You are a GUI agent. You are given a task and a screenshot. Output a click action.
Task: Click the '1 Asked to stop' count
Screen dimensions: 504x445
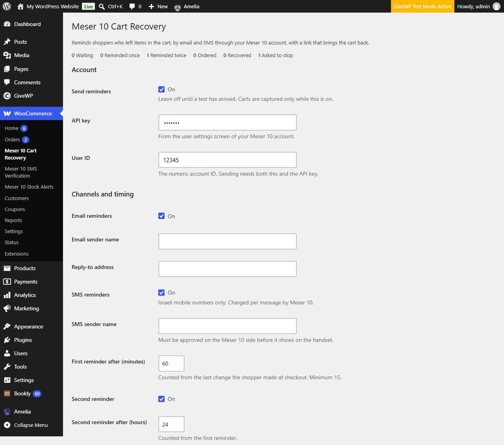[x=276, y=56]
